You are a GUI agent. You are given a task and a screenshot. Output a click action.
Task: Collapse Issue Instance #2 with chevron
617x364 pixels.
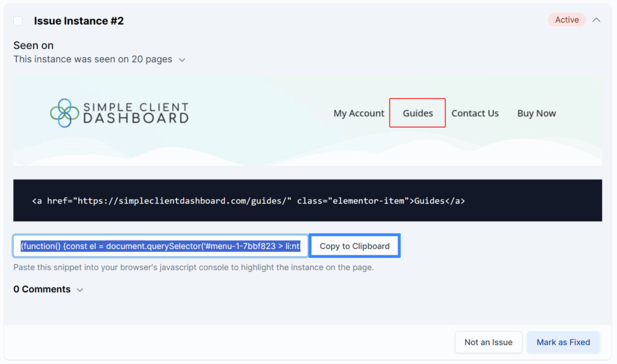point(597,20)
